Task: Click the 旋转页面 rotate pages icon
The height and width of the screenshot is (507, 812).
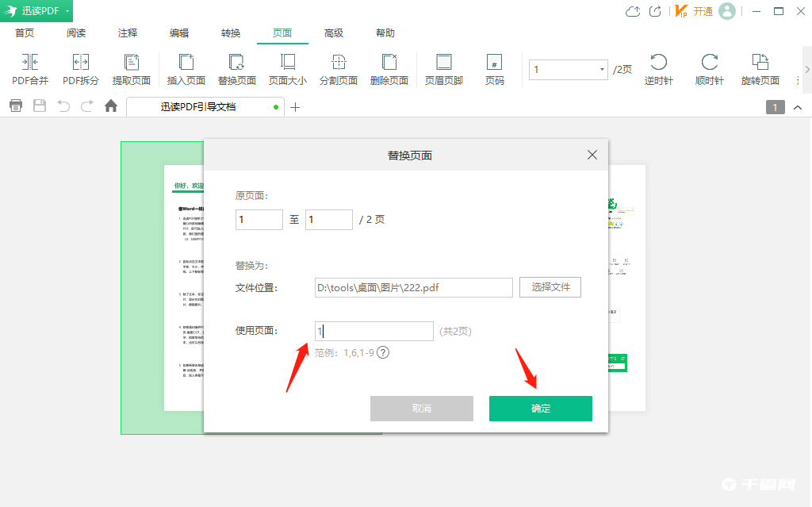Action: (759, 70)
